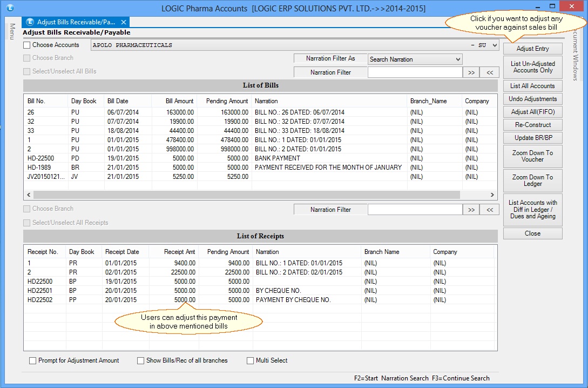Select bill HD-22500 row
Viewport: 588px width, 388px height.
coord(261,158)
